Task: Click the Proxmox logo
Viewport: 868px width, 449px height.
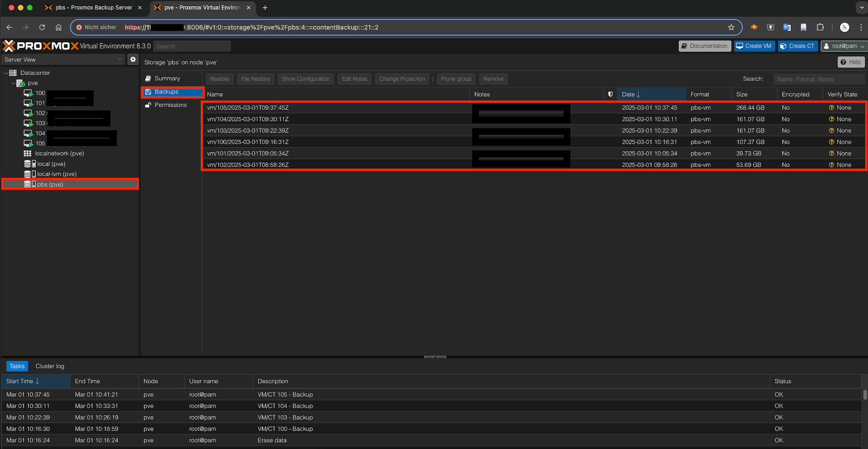Action: [8, 45]
